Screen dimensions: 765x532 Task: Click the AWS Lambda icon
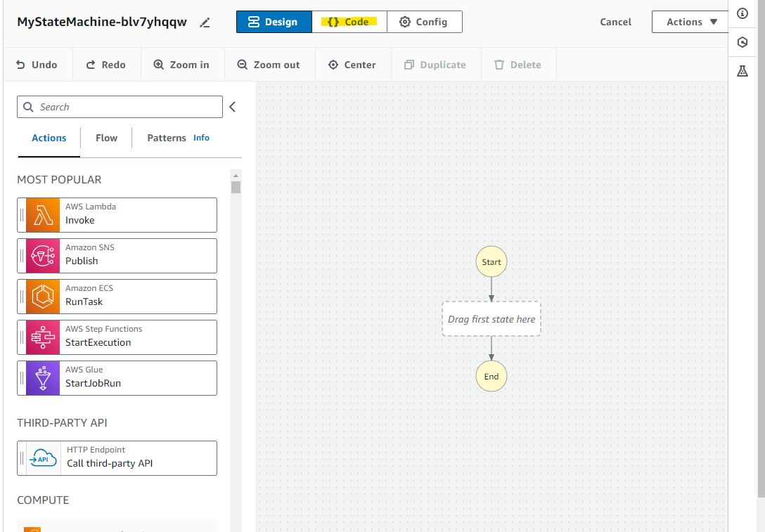pyautogui.click(x=43, y=215)
